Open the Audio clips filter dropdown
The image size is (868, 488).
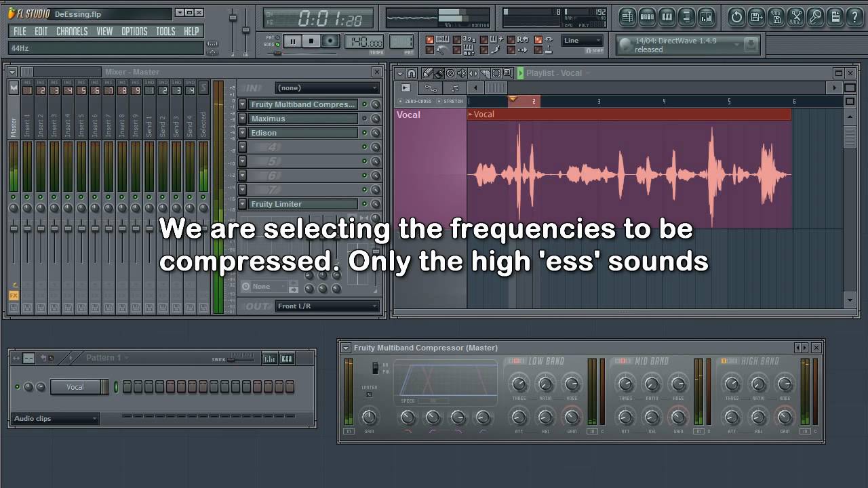[56, 419]
